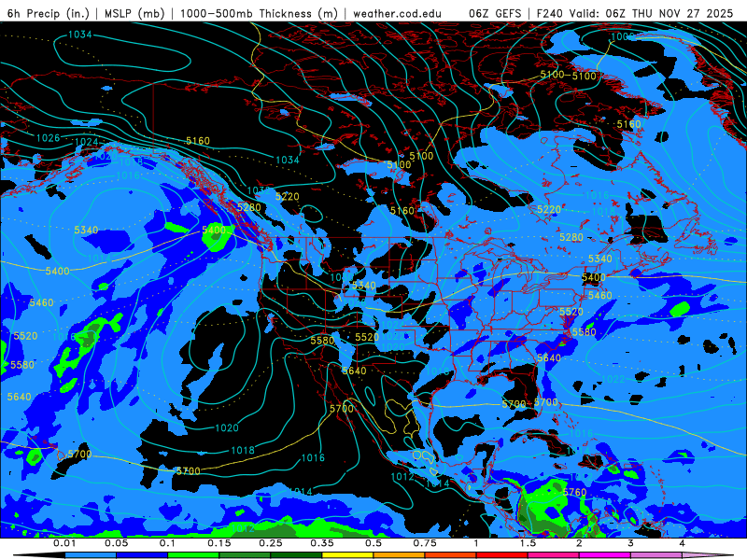Select the legend value 3
This screenshot has width=747, height=560.
630,543
